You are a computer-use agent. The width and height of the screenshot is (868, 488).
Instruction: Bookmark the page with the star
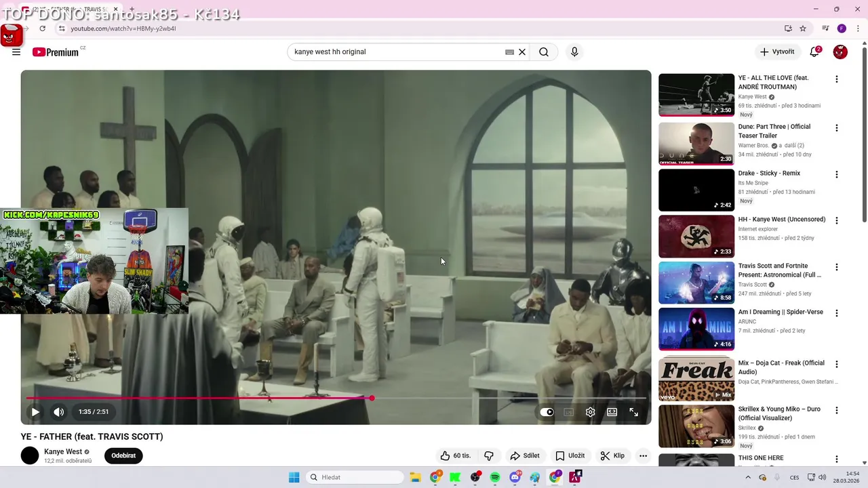(x=803, y=28)
